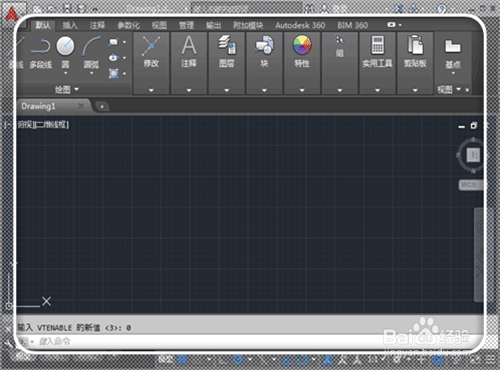Click the ribbon minimize toggle icon after BIM 360
This screenshot has height=370, width=500.
point(391,25)
